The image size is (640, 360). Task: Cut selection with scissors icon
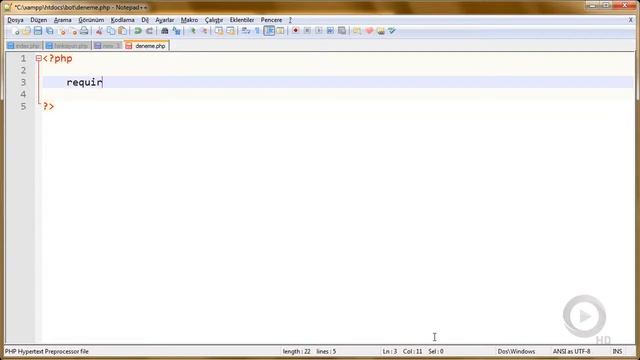pyautogui.click(x=99, y=31)
